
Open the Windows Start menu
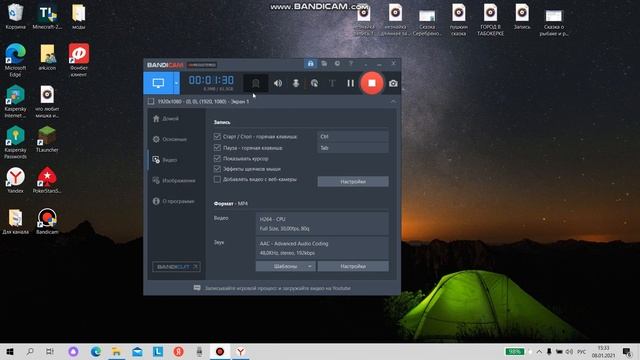[x=10, y=351]
